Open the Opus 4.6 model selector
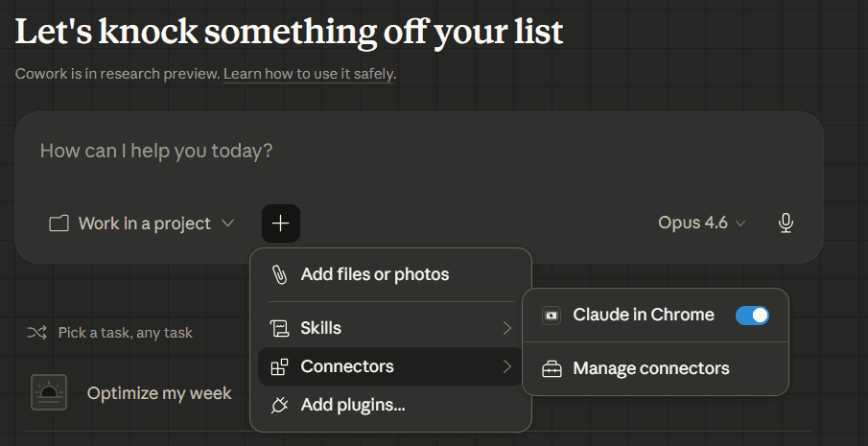The image size is (868, 446). [701, 223]
